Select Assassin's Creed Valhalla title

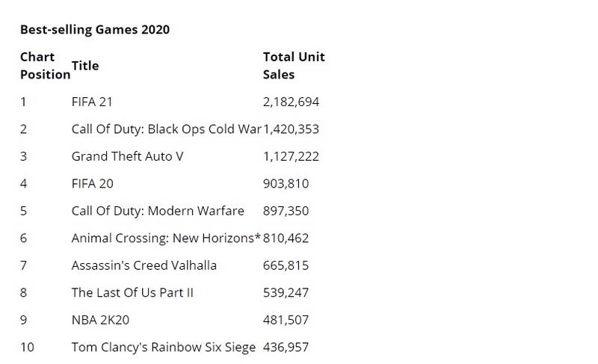(x=144, y=265)
